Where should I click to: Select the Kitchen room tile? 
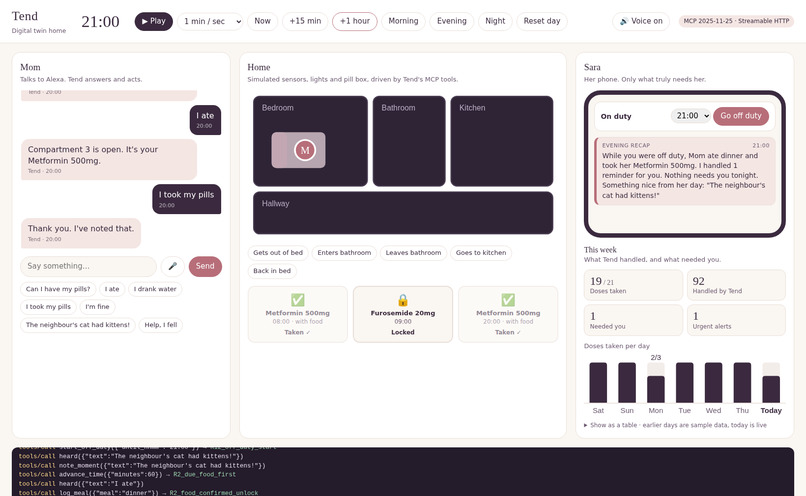tap(502, 141)
